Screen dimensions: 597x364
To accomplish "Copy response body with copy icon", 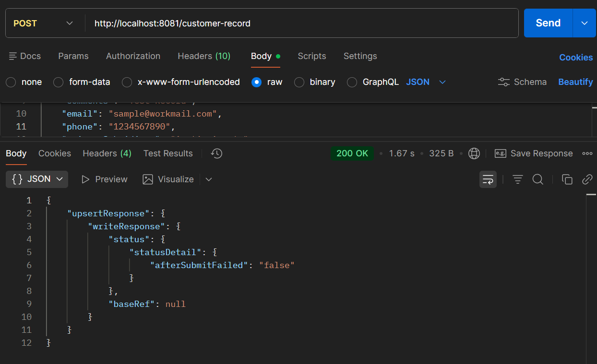I will pos(567,179).
